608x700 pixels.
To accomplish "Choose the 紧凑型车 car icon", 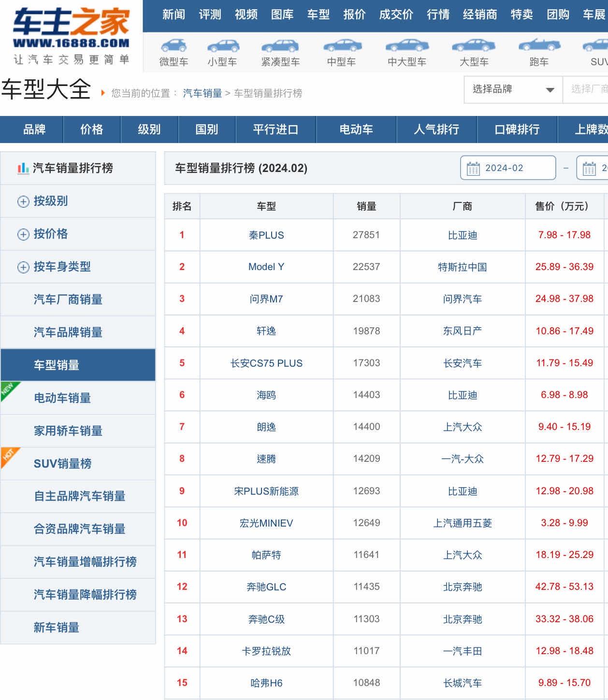I will (280, 46).
